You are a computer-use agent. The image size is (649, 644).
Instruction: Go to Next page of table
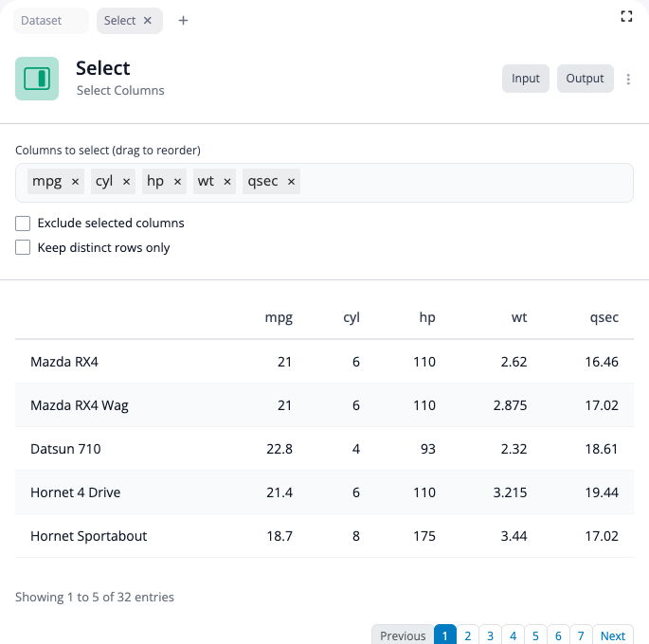(613, 635)
